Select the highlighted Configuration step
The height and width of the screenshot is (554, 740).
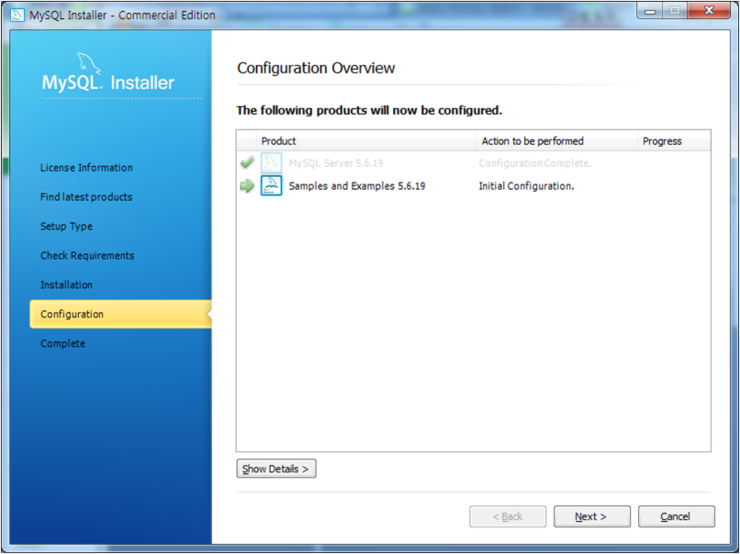coord(120,314)
